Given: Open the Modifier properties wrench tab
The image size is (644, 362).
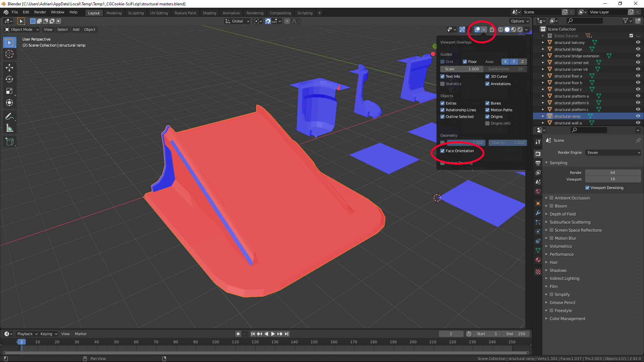Looking at the screenshot, I should pos(538,213).
